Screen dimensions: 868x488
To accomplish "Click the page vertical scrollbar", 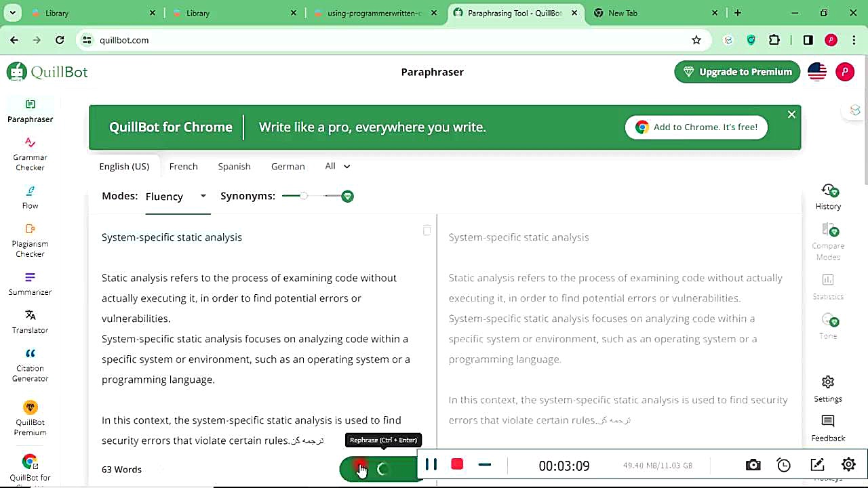I will point(865,120).
